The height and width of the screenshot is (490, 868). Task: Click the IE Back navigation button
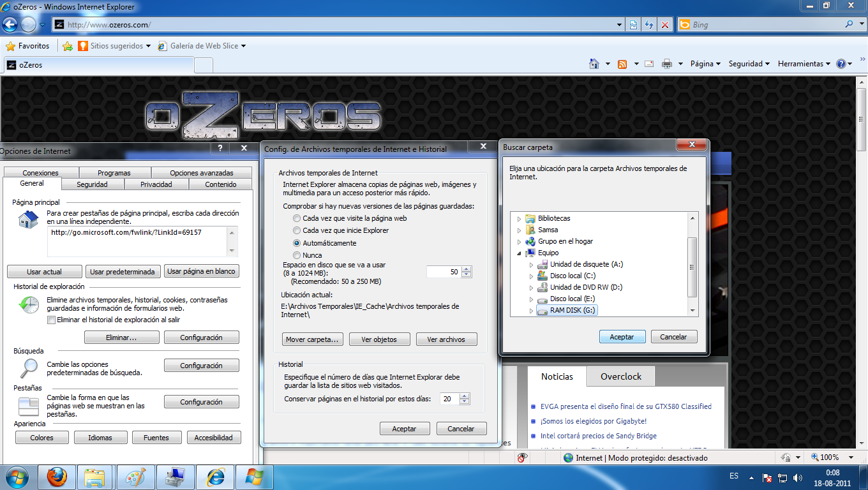point(10,24)
